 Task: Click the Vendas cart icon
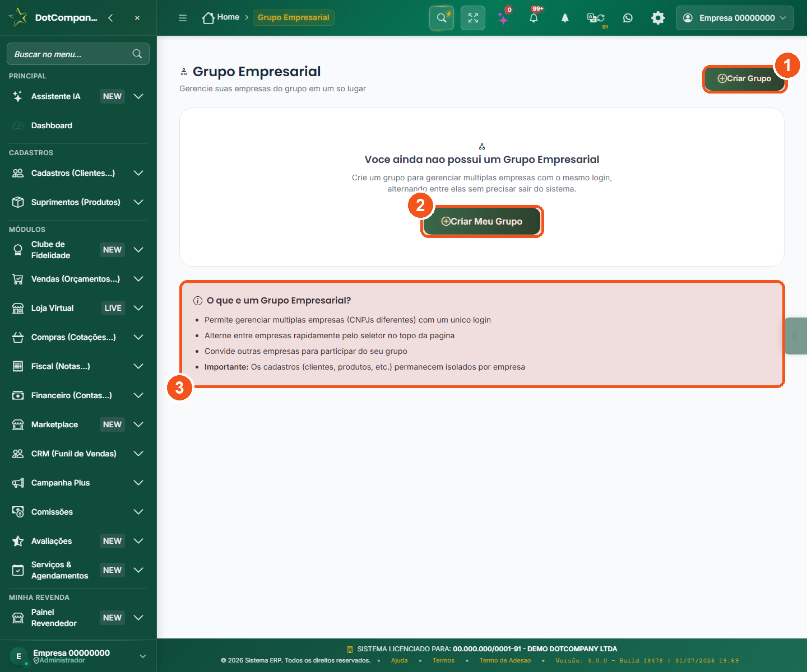(18, 279)
